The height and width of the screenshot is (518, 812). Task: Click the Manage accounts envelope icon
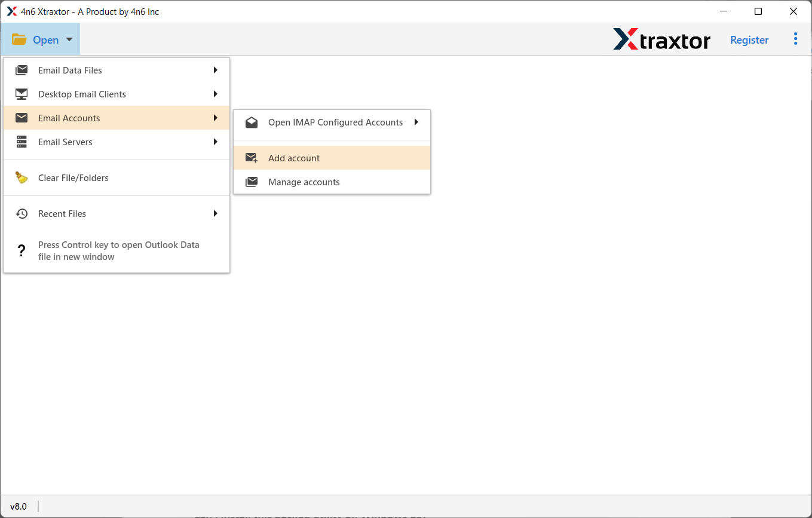click(x=252, y=181)
